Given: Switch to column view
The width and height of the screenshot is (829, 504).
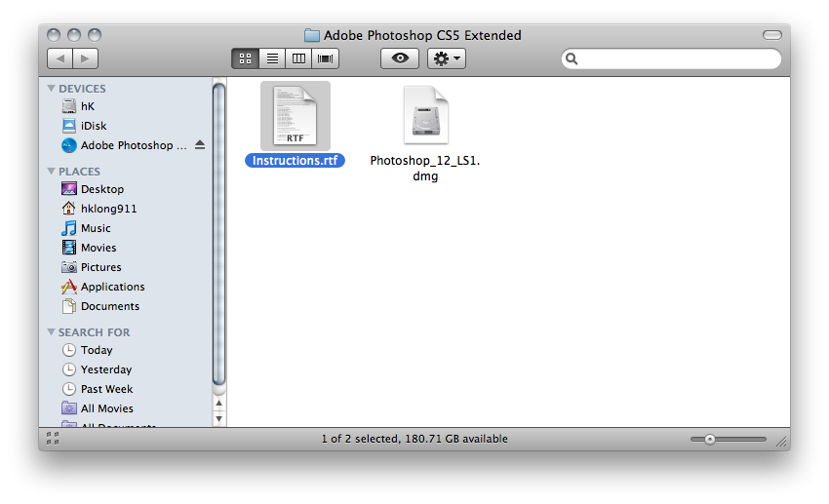Looking at the screenshot, I should [298, 58].
